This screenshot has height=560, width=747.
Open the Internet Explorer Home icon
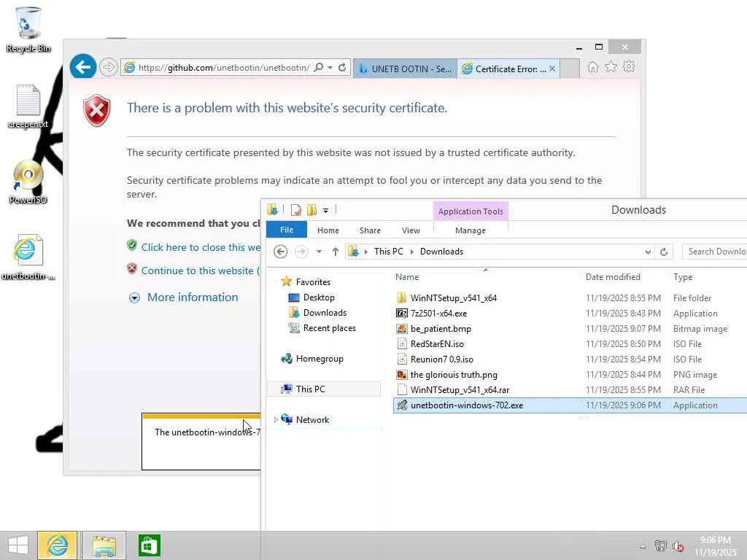(x=592, y=67)
